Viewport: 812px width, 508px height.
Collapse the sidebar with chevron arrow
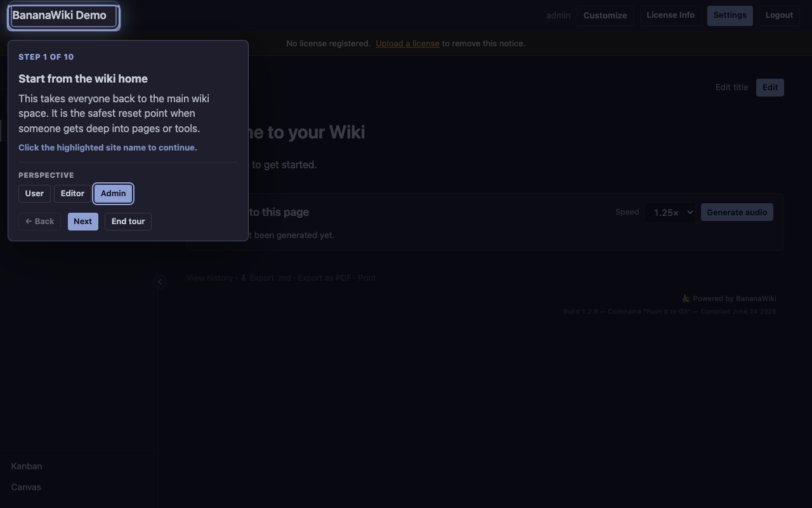click(x=160, y=282)
